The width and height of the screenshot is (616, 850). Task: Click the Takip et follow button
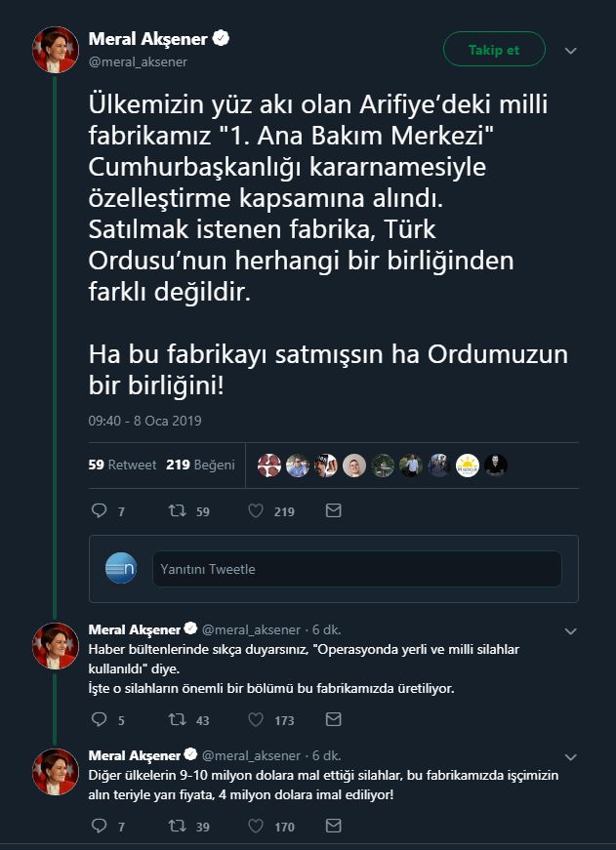coord(493,50)
